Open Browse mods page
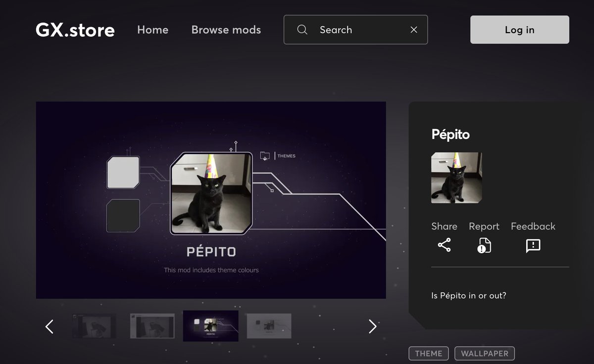 pos(226,30)
